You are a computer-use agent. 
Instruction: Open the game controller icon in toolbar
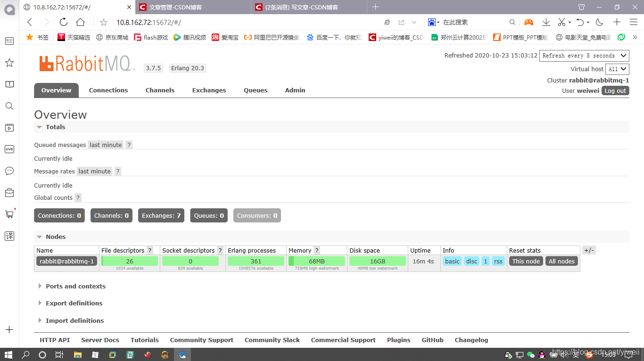click(x=529, y=22)
